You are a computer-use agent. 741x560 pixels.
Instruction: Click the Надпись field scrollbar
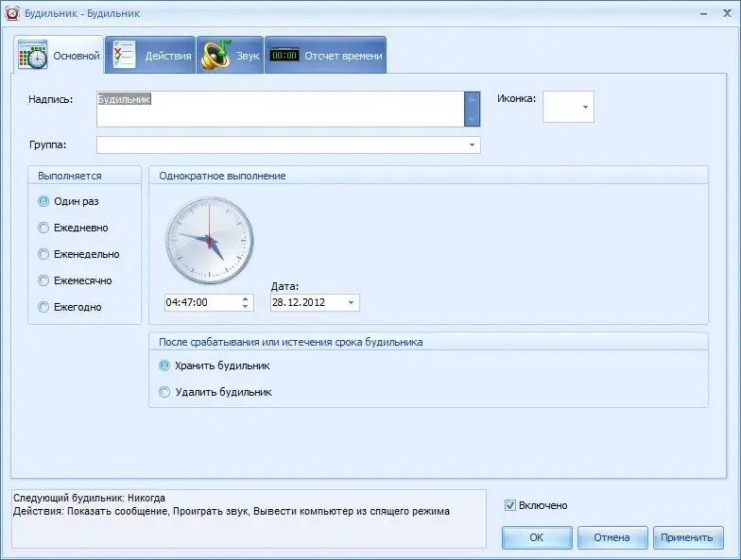click(x=472, y=110)
